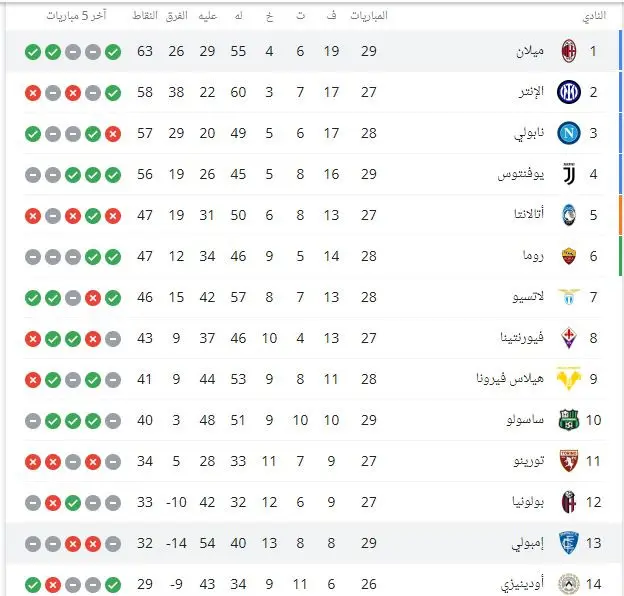Click Bologna's points value 33

coord(145,502)
